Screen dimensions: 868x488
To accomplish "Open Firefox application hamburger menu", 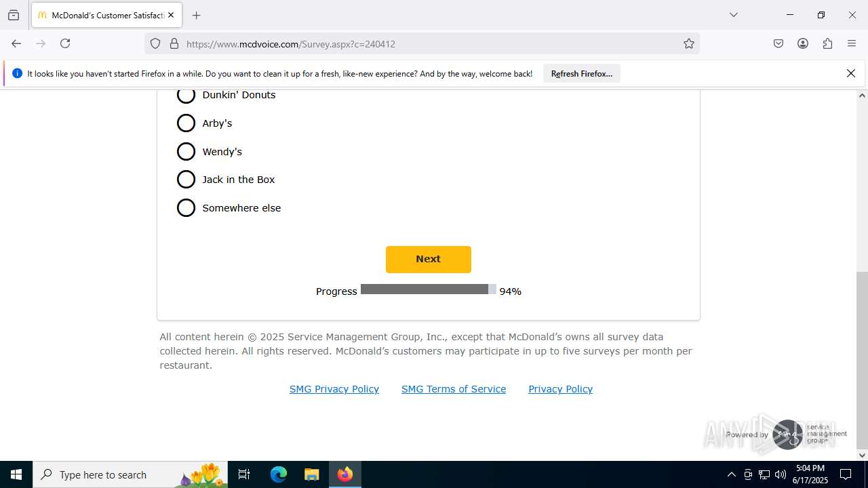I will (x=852, y=43).
